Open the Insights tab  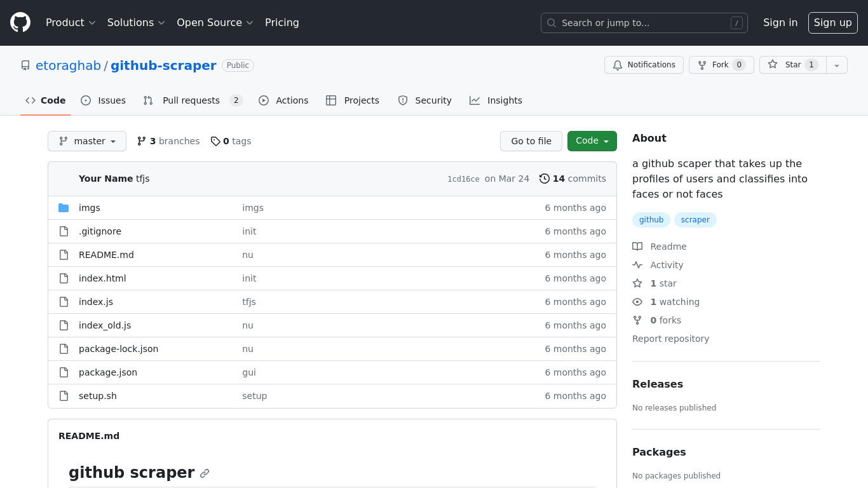[496, 100]
